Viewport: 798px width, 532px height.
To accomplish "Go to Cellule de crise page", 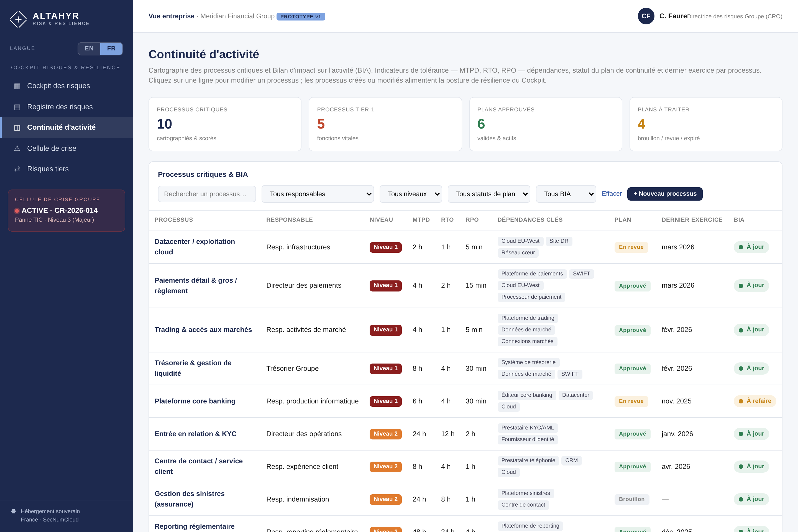I will click(66, 148).
